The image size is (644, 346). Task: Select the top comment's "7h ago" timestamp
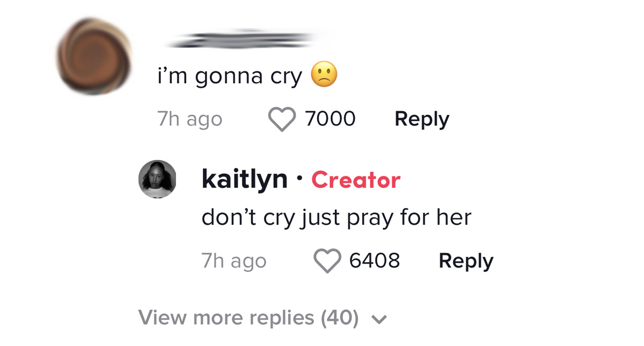pyautogui.click(x=190, y=120)
